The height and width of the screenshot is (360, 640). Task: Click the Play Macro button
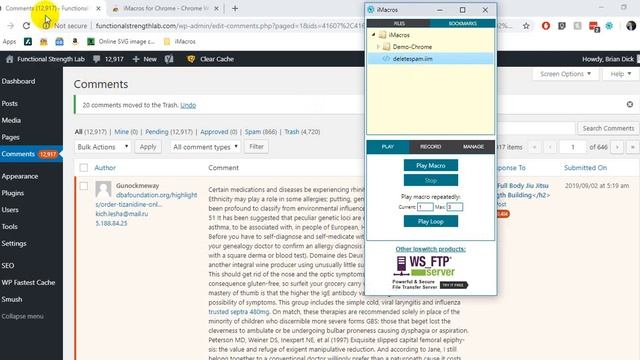tap(431, 165)
